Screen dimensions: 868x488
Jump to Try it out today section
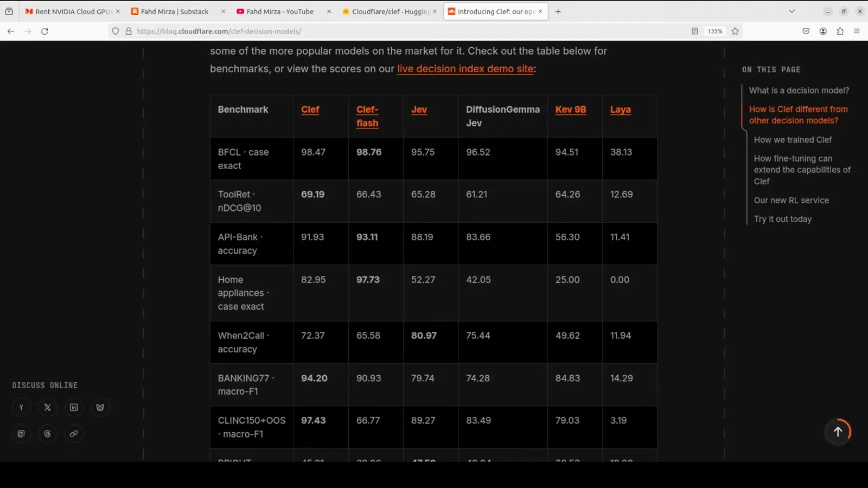(783, 219)
